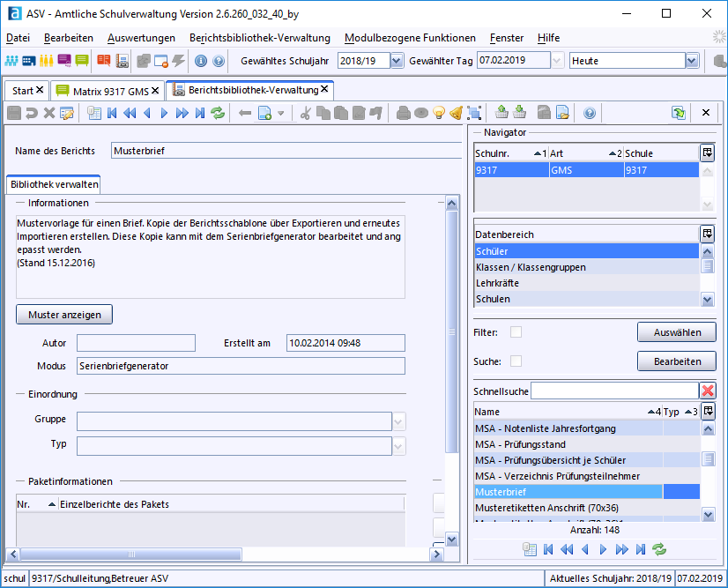Jump to first record in report toolbar
The height and width of the screenshot is (588, 728).
112,113
